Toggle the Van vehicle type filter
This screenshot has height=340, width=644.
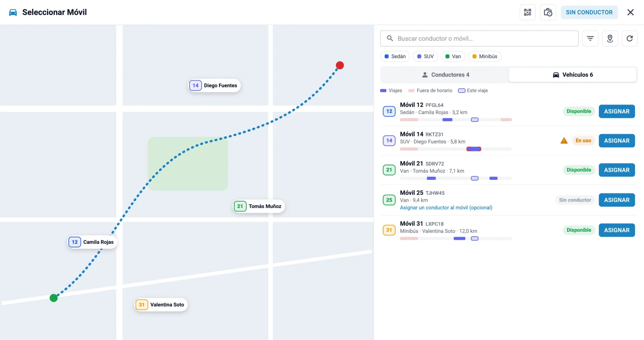click(453, 56)
